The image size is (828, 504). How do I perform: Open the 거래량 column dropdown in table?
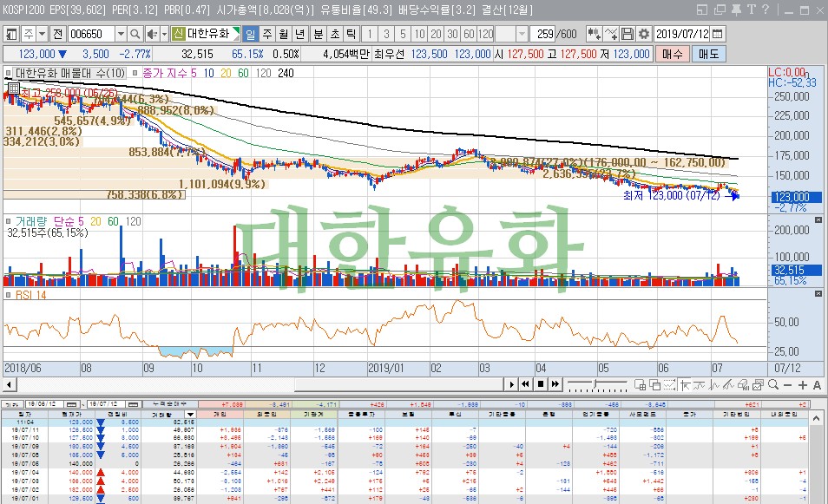[191, 415]
